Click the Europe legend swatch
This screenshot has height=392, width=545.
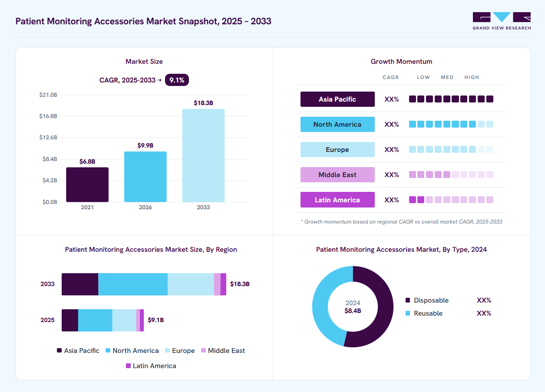[167, 350]
